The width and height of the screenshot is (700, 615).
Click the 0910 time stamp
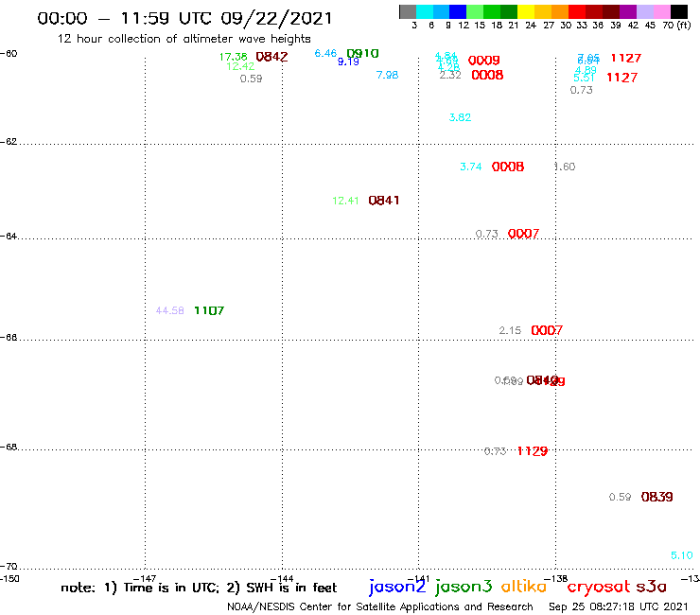pyautogui.click(x=362, y=54)
